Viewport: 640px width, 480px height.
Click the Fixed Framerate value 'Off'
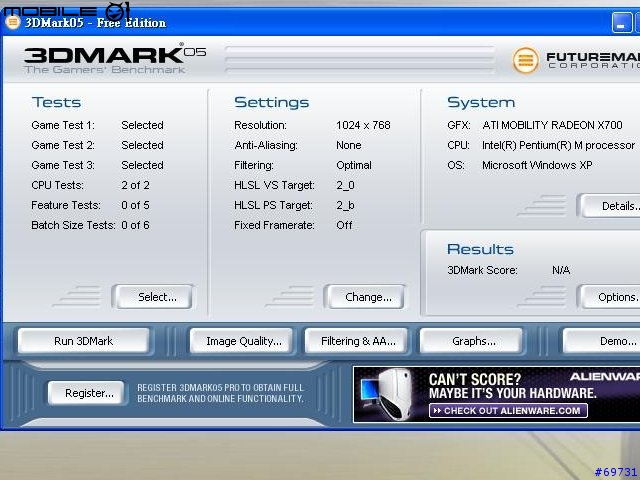click(344, 225)
